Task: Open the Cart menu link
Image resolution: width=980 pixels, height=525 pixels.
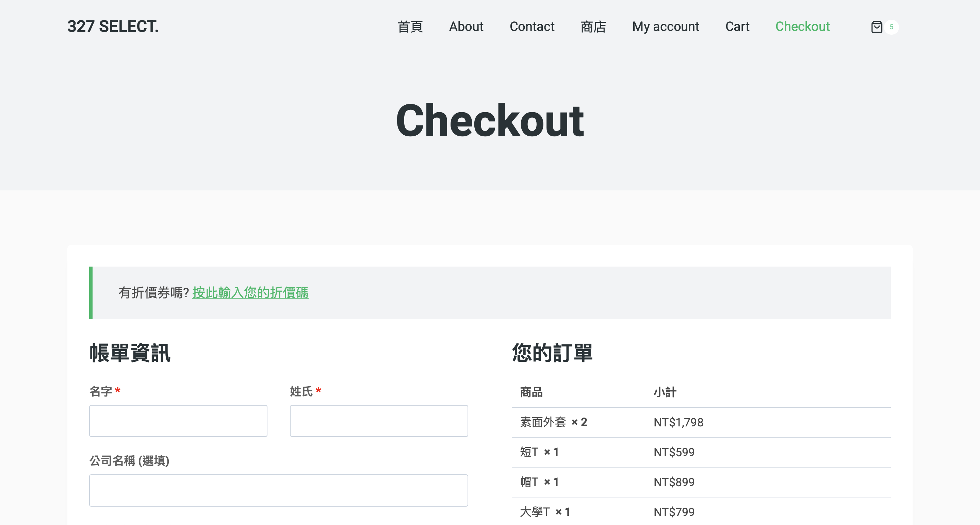Action: point(737,27)
